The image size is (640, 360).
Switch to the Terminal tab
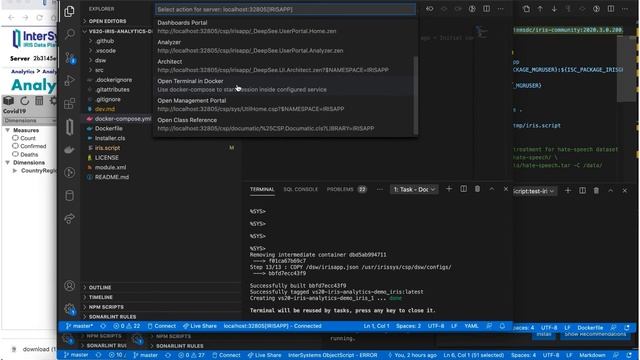click(x=262, y=189)
